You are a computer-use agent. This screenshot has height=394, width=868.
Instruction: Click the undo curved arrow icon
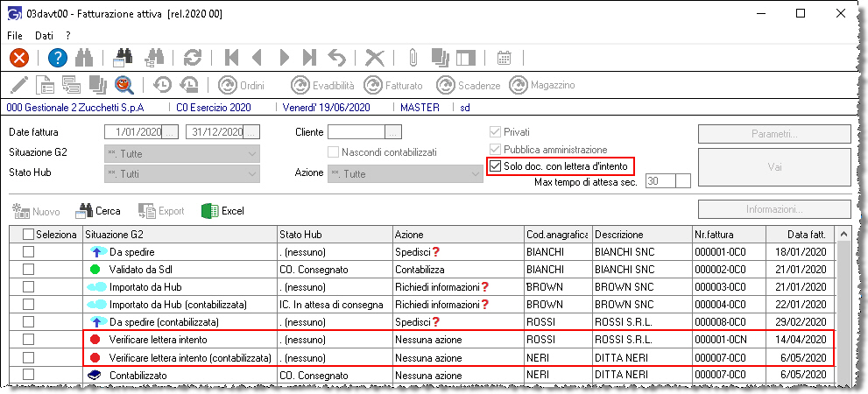click(336, 58)
